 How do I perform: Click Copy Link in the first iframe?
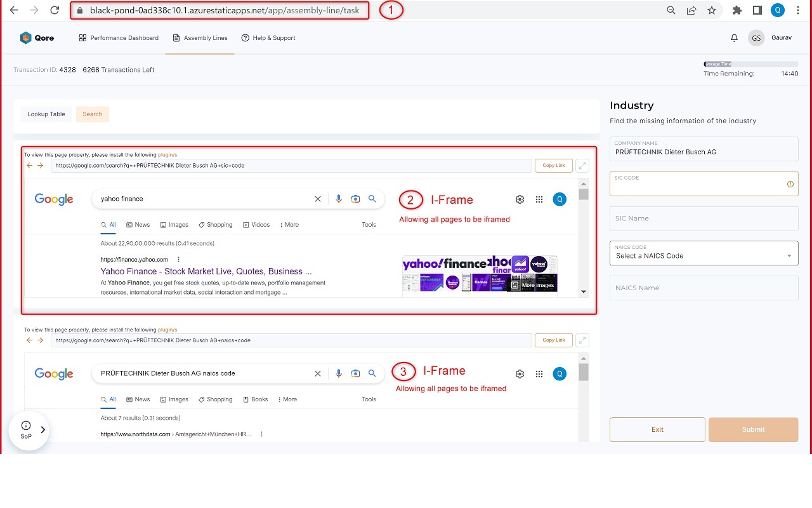(554, 165)
